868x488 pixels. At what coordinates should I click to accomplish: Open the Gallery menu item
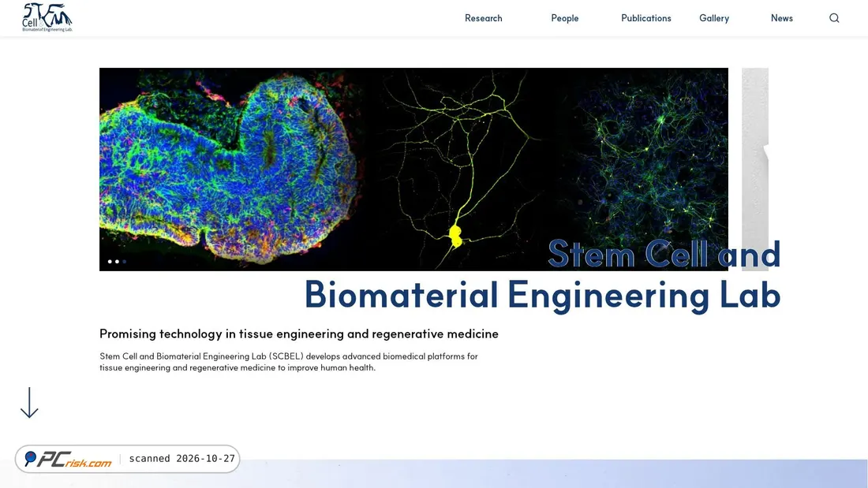coord(714,18)
